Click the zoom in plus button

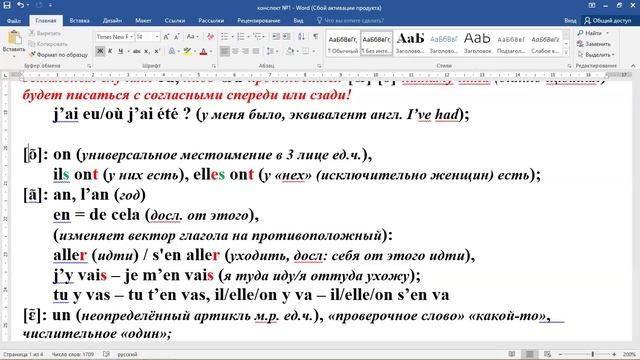[x=614, y=354]
